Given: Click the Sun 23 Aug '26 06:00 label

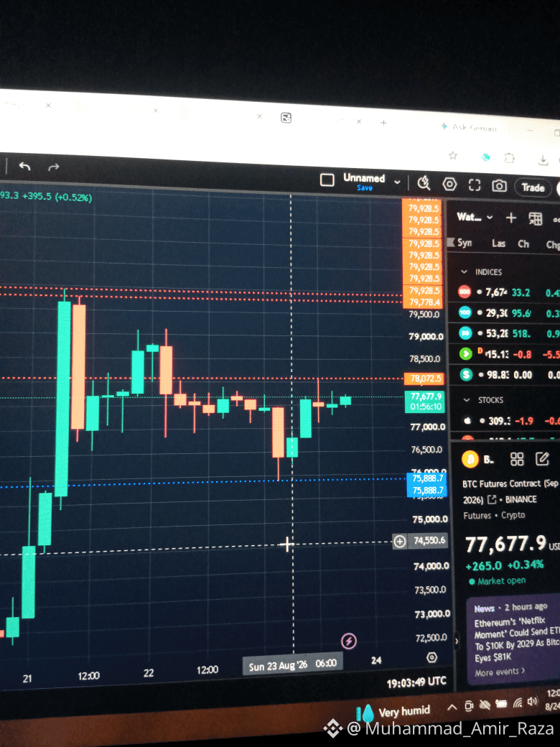Looking at the screenshot, I should point(292,664).
